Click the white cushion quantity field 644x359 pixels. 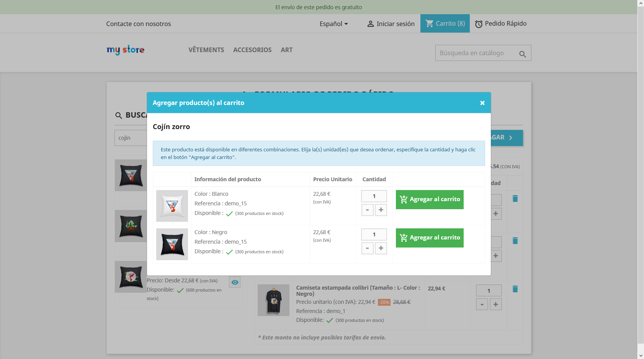374,196
